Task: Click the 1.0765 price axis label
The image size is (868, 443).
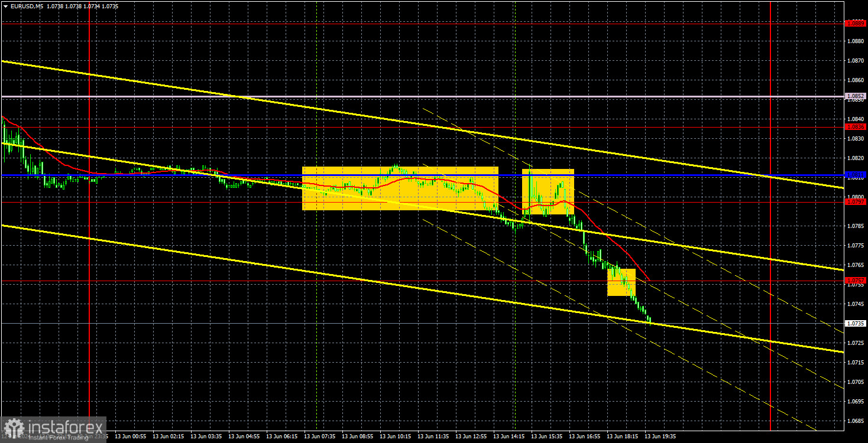Action: [856, 265]
